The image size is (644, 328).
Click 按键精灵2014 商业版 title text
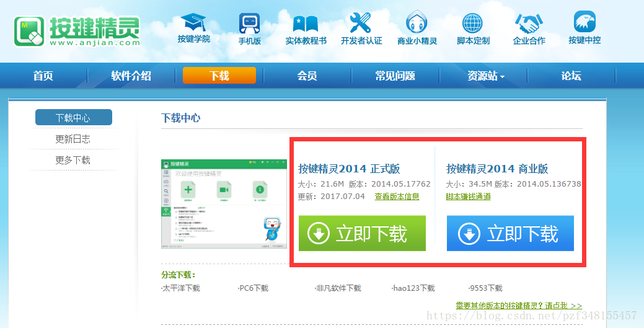pyautogui.click(x=497, y=169)
